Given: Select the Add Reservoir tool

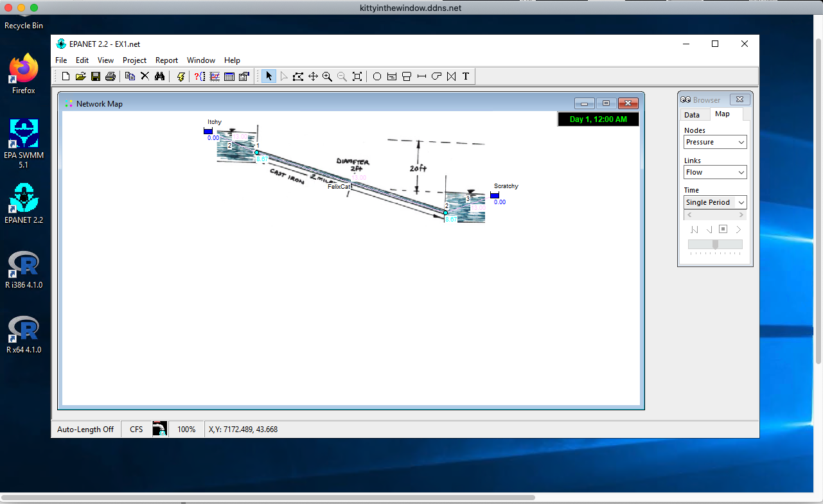Looking at the screenshot, I should pos(392,76).
